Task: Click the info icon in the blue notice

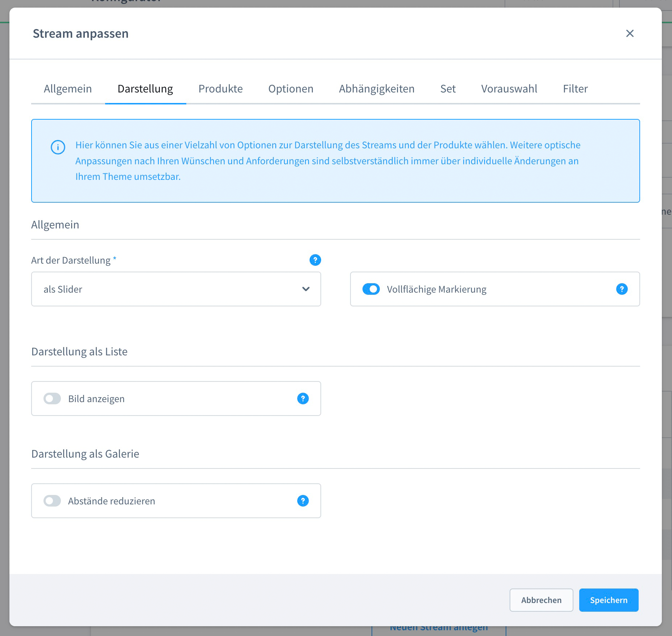Action: point(58,147)
